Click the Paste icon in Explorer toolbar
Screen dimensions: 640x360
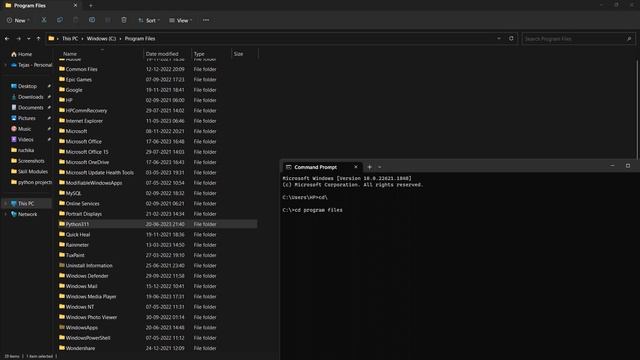[76, 20]
